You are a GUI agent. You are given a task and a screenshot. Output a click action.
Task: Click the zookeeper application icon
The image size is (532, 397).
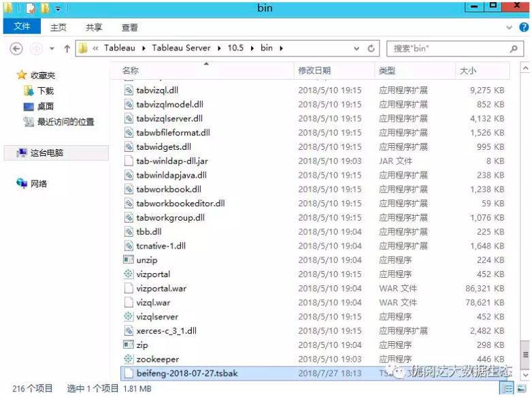[x=129, y=359]
